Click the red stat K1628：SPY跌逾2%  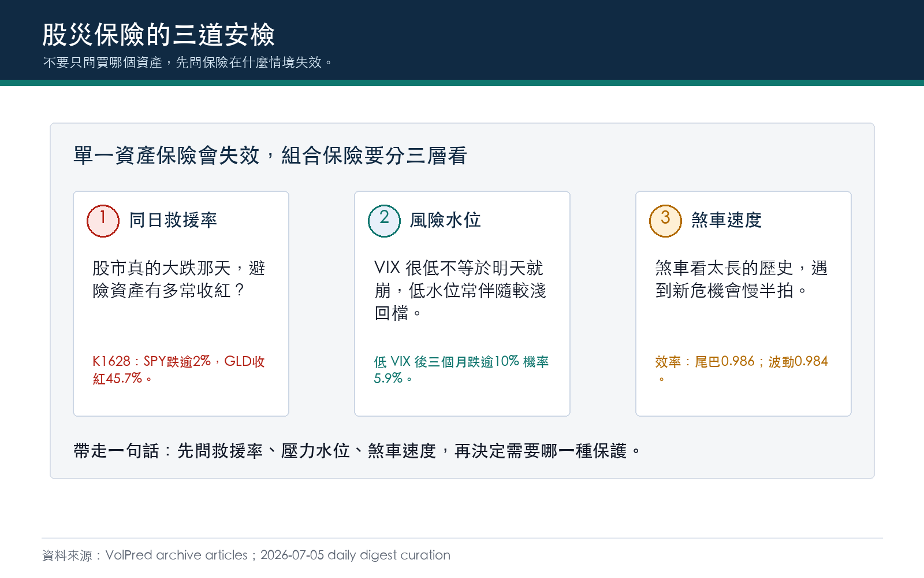click(179, 370)
